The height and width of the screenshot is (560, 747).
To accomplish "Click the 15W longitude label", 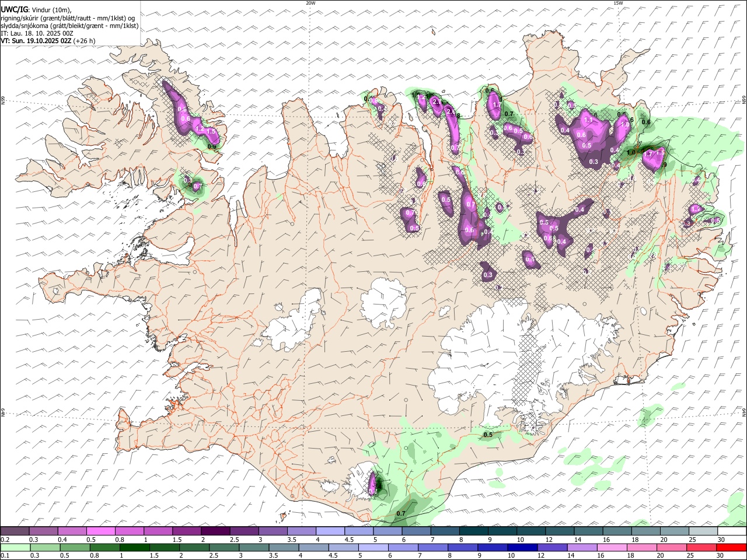I will [x=618, y=3].
